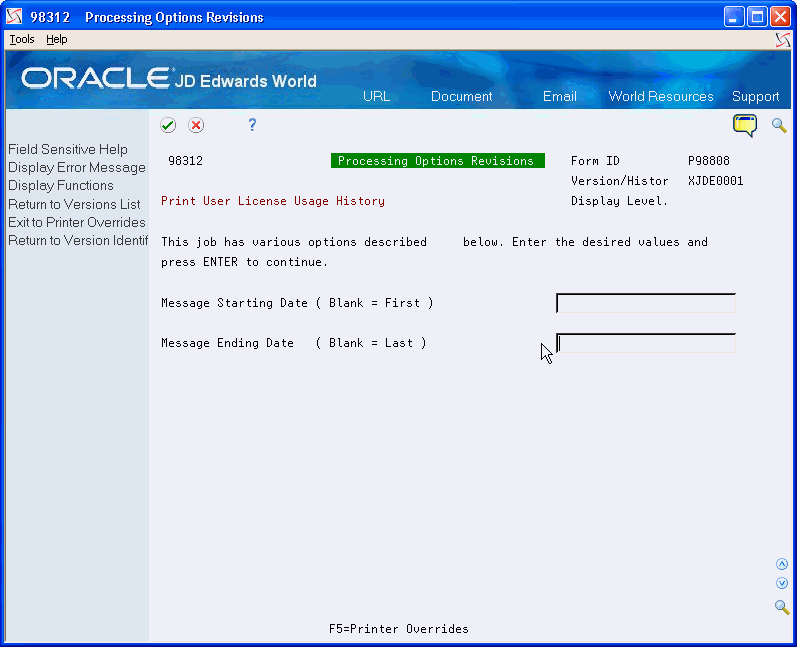
Task: Choose Return to Version Identif
Action: click(x=78, y=240)
